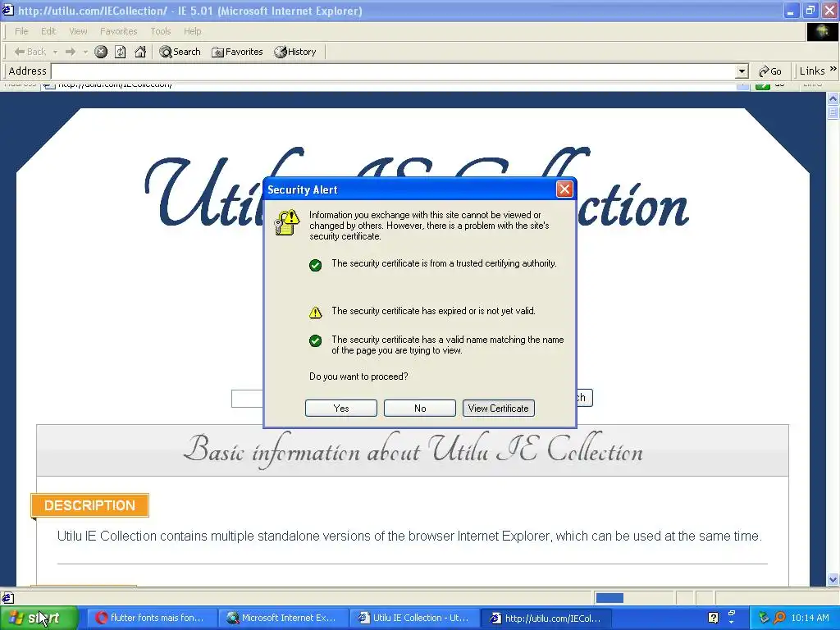Click the orange DESCRIPTION heading tab
Image resolution: width=840 pixels, height=630 pixels.
pos(90,505)
